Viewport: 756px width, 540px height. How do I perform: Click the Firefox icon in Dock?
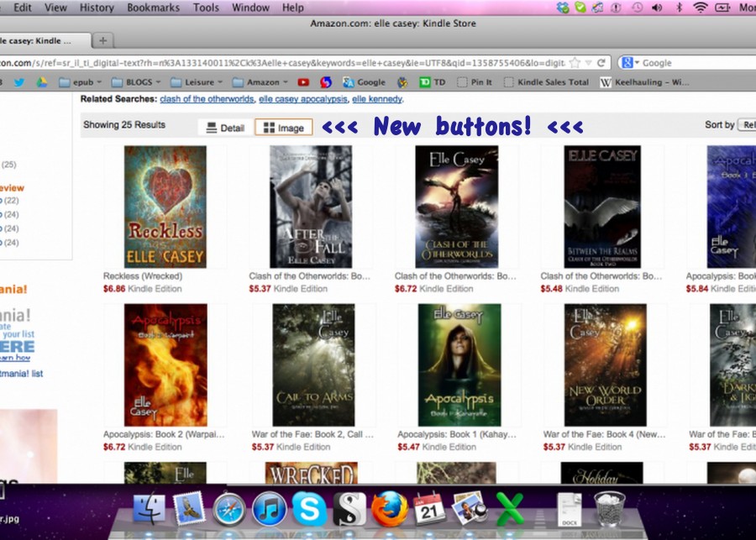[x=389, y=508]
